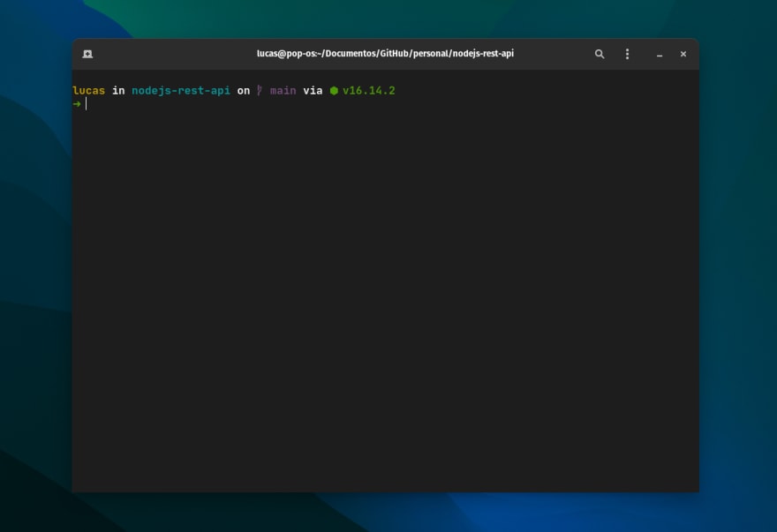Click the word 'via' in prompt
Screen dimensions: 777x532
pos(313,91)
